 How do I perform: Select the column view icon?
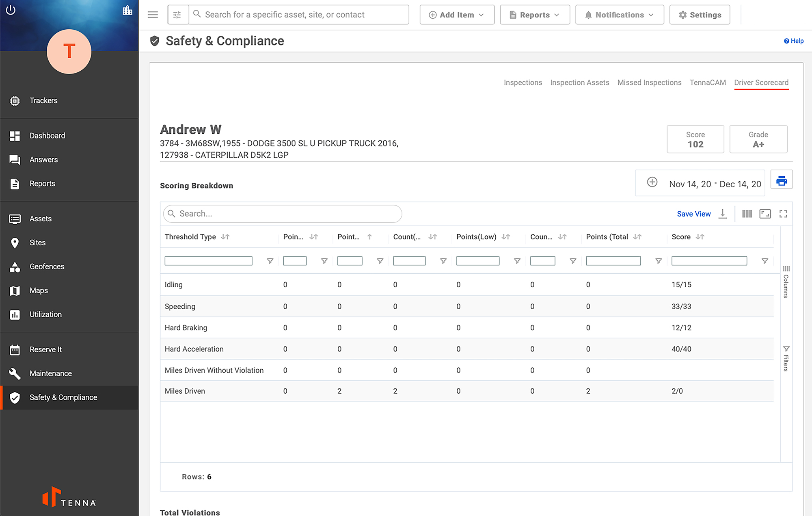click(747, 214)
